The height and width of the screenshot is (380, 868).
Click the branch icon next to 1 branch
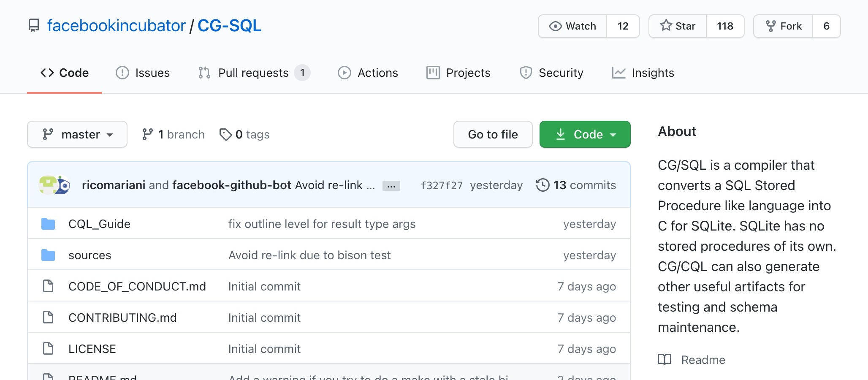(x=147, y=134)
